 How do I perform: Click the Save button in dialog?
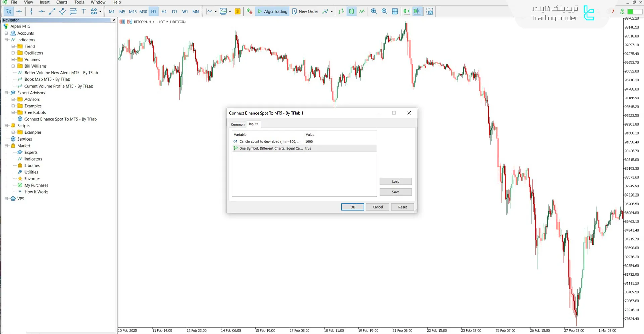point(396,192)
